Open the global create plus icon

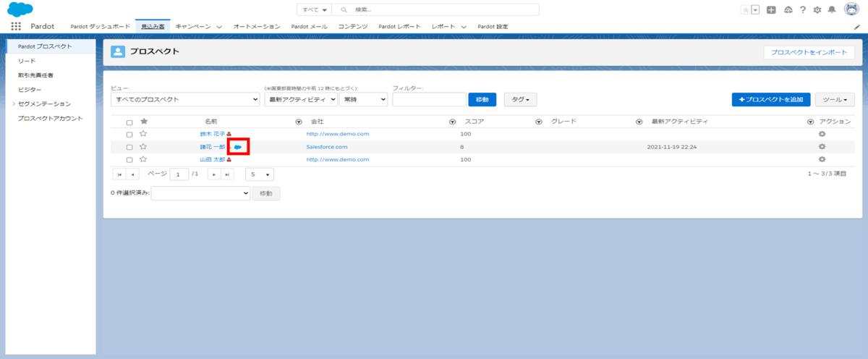772,9
